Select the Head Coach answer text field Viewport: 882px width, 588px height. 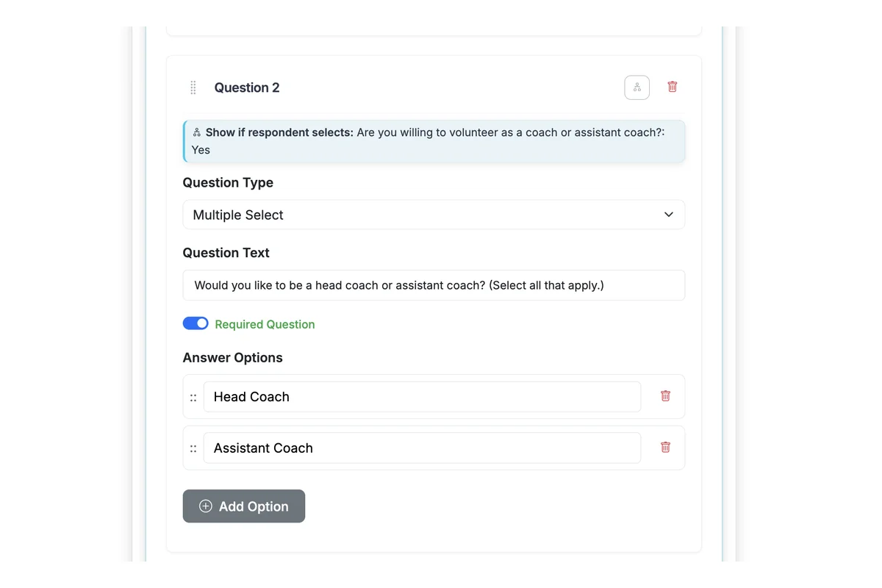pos(423,396)
